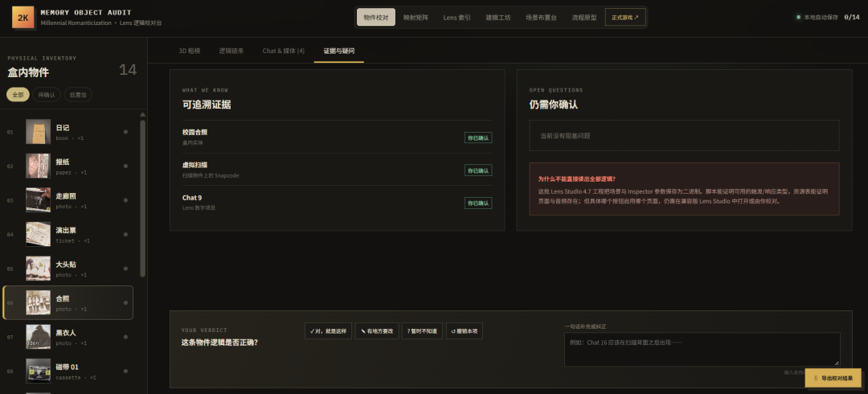The height and width of the screenshot is (394, 868).
Task: Click 你已确认 badge for 校园合照
Action: click(x=478, y=137)
